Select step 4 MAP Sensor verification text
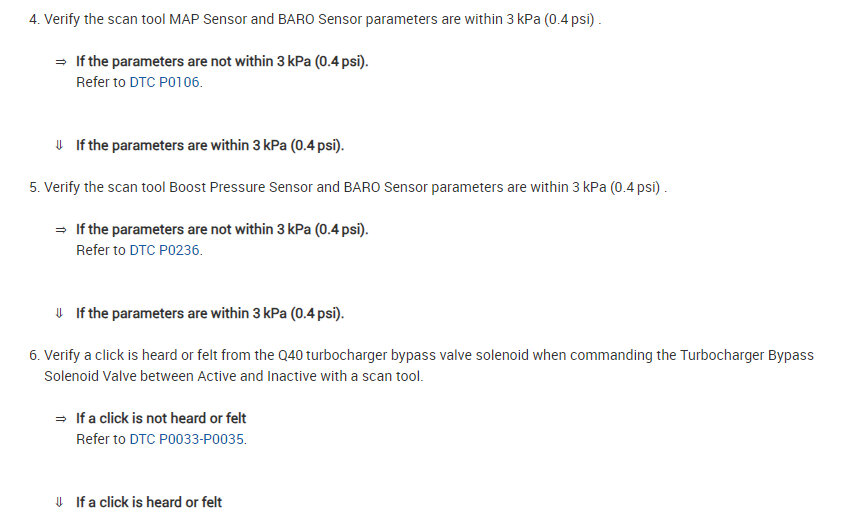The image size is (867, 521). (320, 20)
